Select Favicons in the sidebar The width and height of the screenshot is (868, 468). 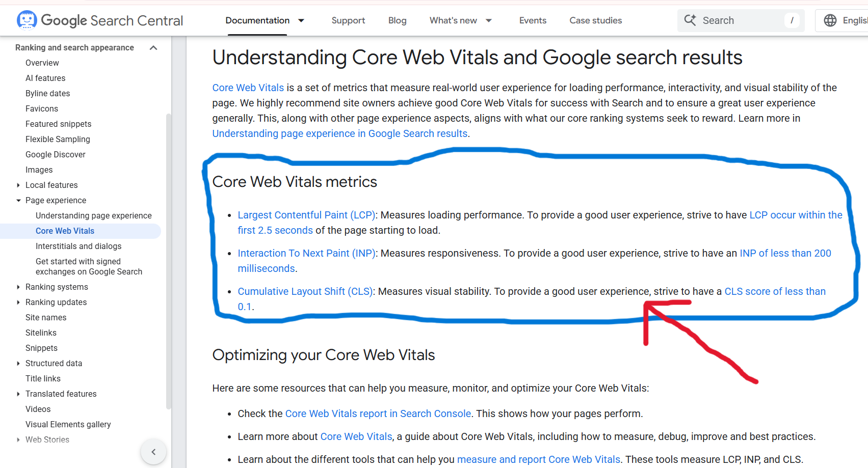click(x=42, y=108)
